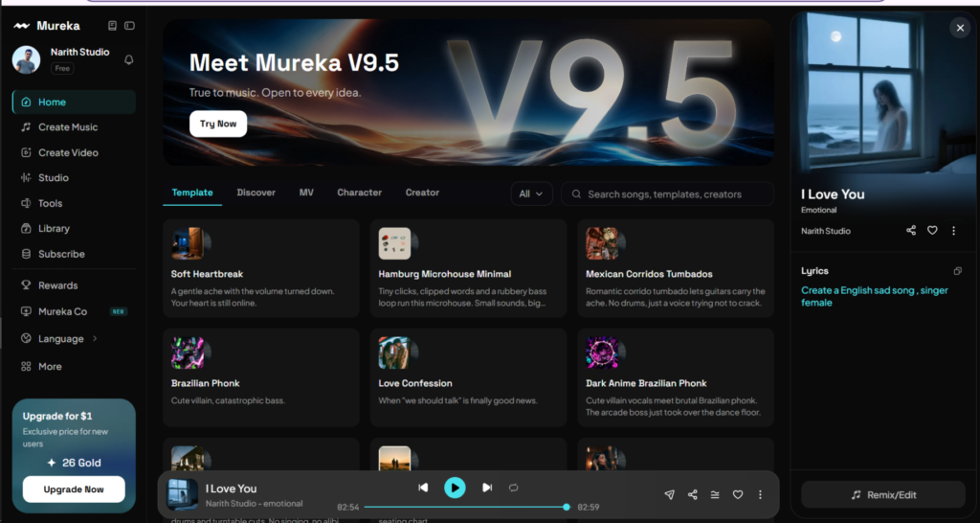Open the Hamburg Microhouse Minimal thumbnail

tap(395, 243)
